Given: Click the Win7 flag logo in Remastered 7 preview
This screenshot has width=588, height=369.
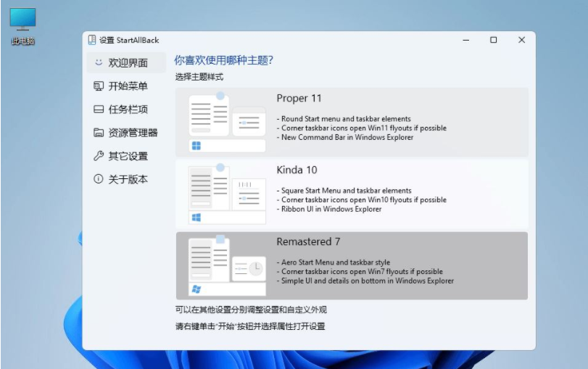Looking at the screenshot, I should (196, 289).
